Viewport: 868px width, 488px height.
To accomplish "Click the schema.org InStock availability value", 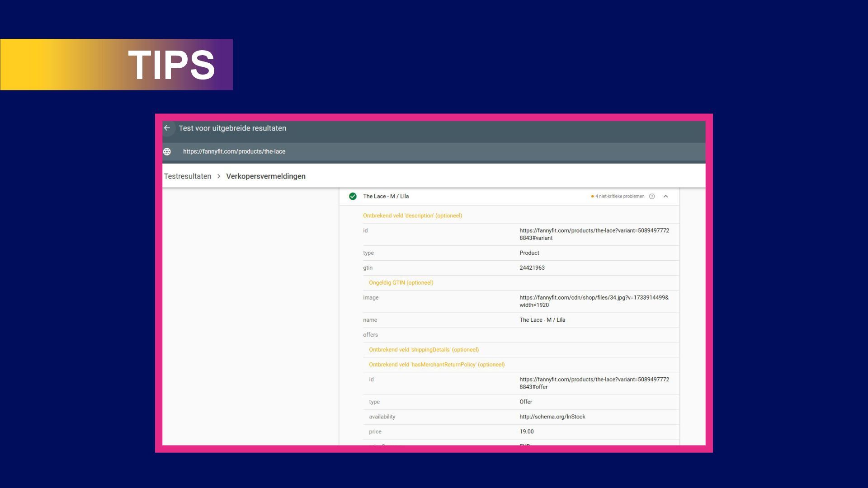I will (x=552, y=417).
